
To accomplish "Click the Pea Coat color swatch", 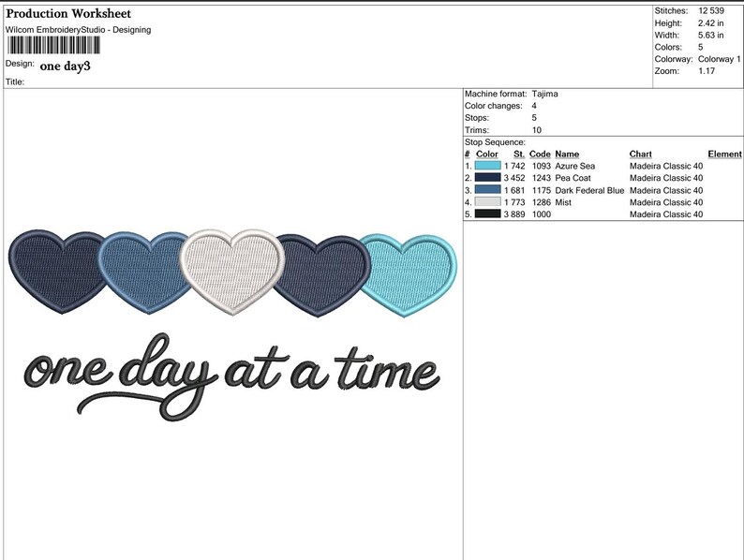I will coord(488,177).
